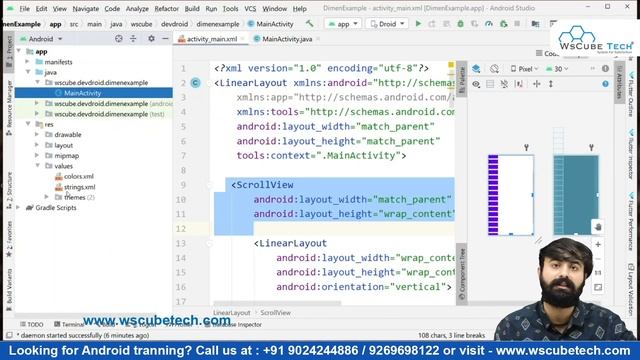Viewport: 640px width, 360px height.
Task: Click the Orientation for Preview icon
Action: [494, 69]
